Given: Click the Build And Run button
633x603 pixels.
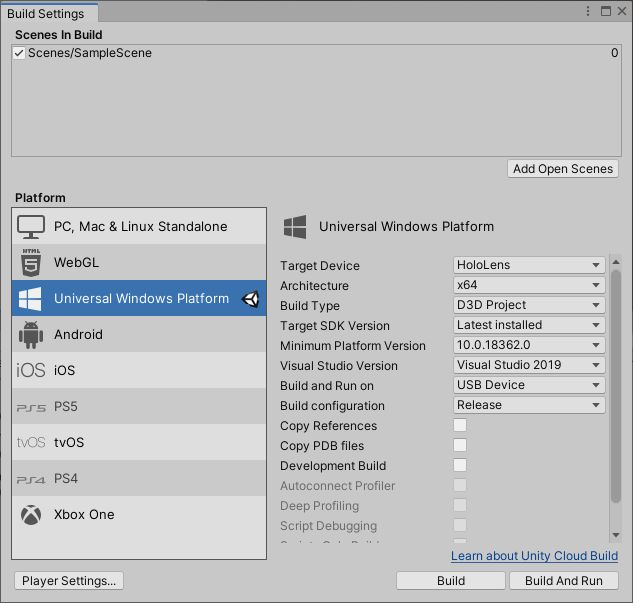Looking at the screenshot, I should pyautogui.click(x=564, y=581).
